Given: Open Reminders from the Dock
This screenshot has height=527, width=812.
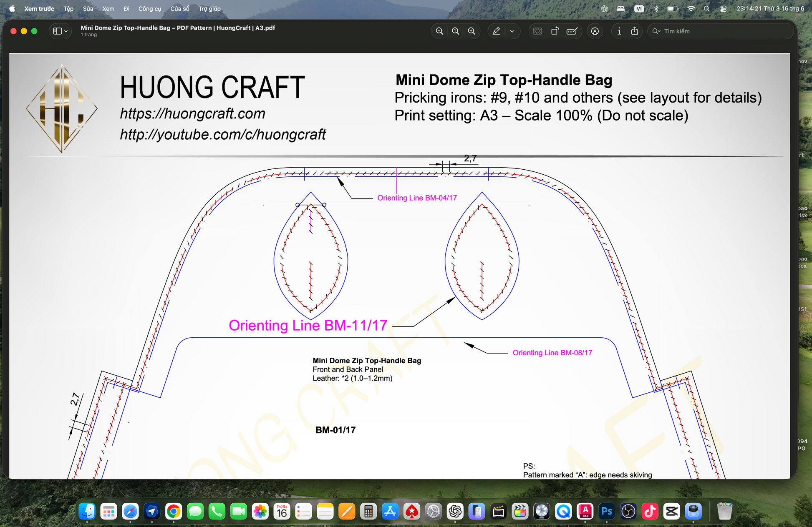Looking at the screenshot, I should (304, 511).
